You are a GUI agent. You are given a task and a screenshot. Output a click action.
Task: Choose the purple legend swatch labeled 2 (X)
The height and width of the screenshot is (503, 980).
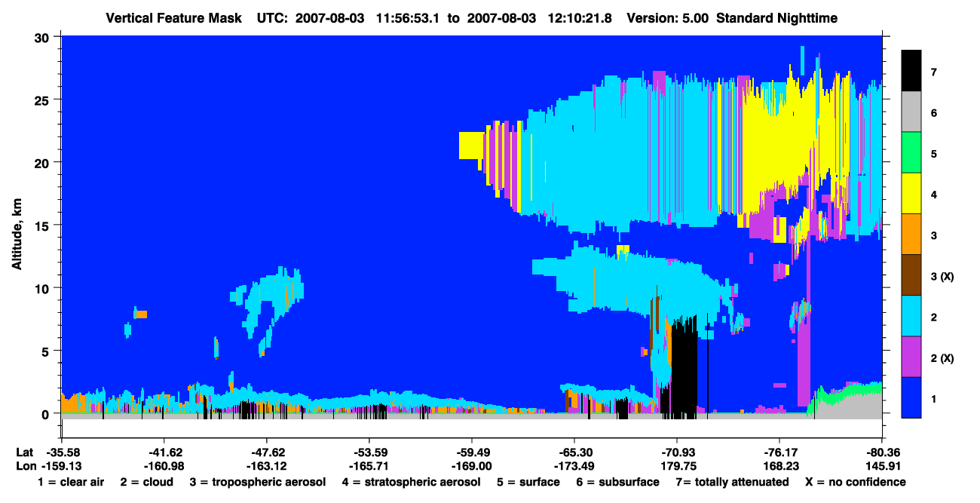tap(911, 357)
